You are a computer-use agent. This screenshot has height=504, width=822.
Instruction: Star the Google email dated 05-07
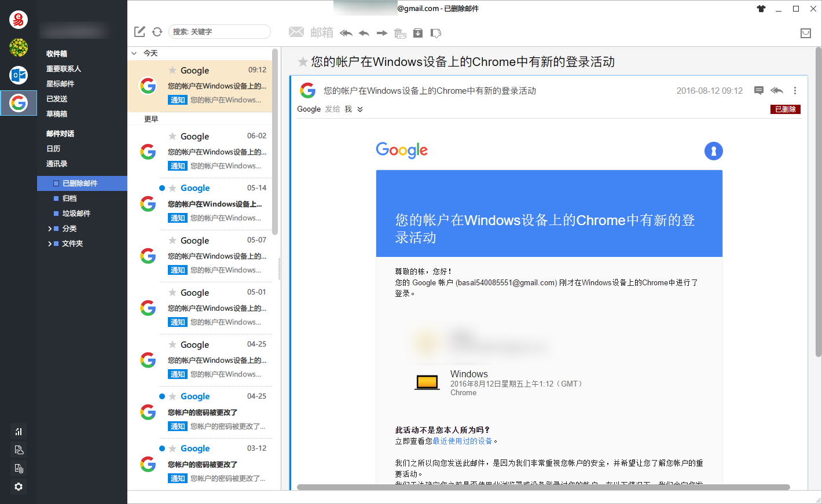173,240
